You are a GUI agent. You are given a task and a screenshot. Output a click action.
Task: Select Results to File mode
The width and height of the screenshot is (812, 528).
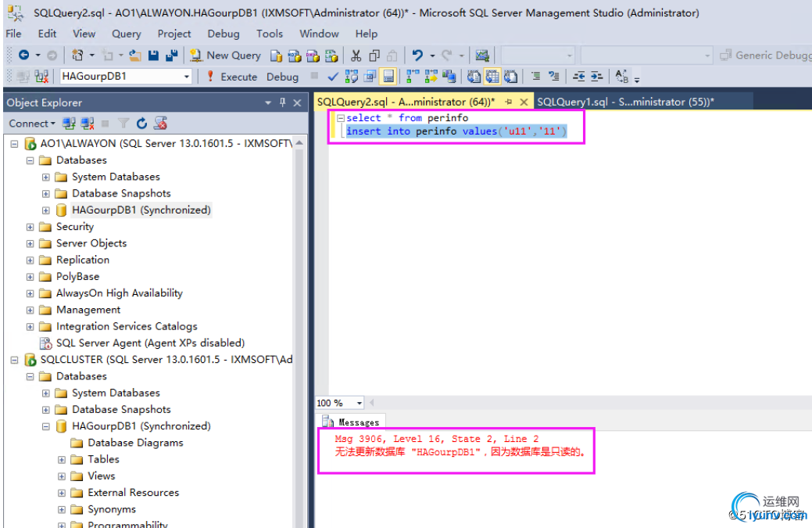510,77
